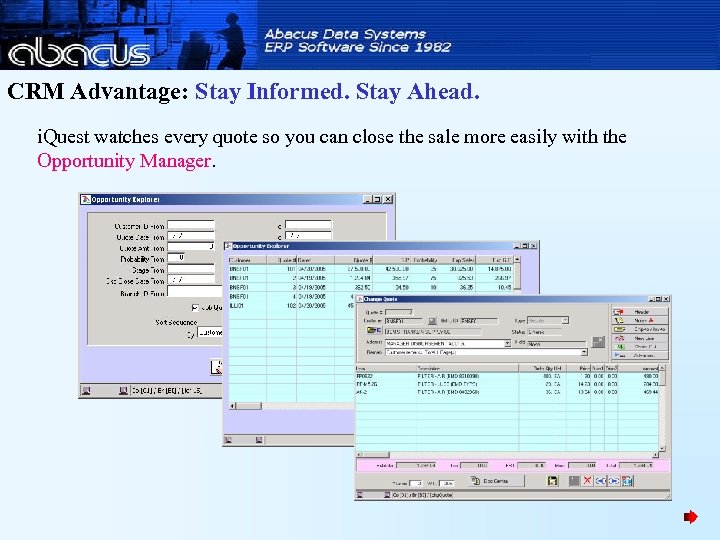Click the Opportunity Manager pink link text

[x=124, y=161]
